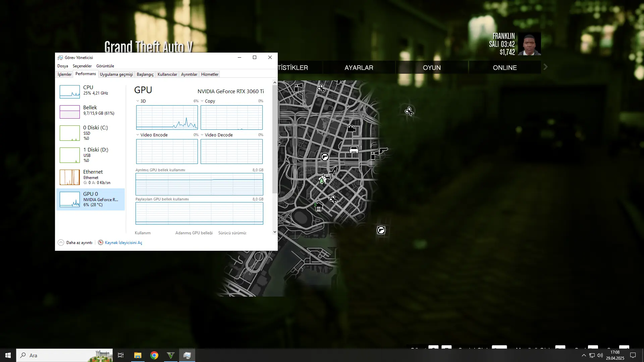Select the garage blip with dollar sign
This screenshot has height=362, width=644.
[318, 207]
